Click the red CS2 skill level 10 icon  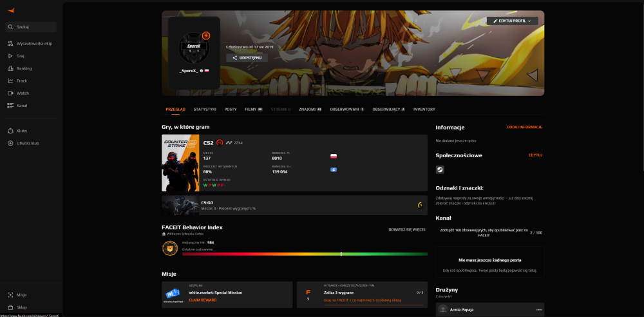(x=220, y=142)
